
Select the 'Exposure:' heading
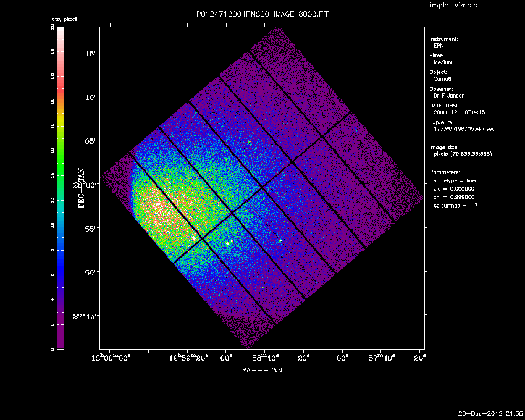(x=442, y=122)
